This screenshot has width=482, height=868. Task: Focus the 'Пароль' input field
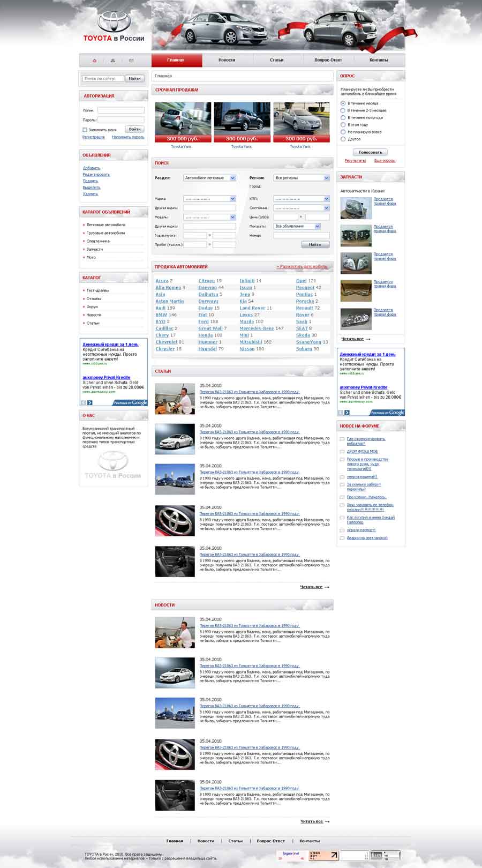[121, 120]
